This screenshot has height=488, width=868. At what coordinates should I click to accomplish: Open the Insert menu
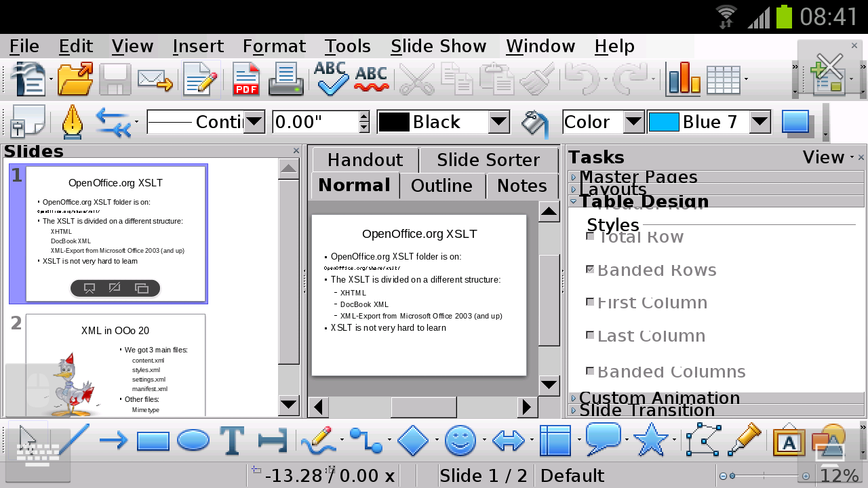coord(198,46)
